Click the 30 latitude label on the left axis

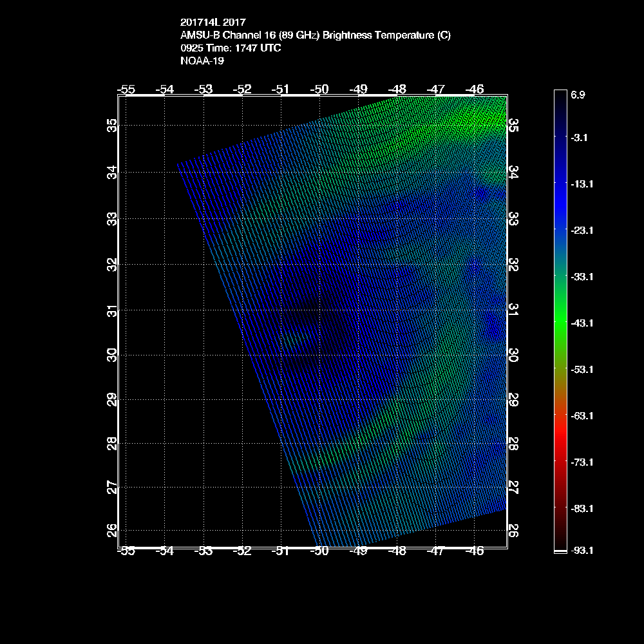[112, 355]
